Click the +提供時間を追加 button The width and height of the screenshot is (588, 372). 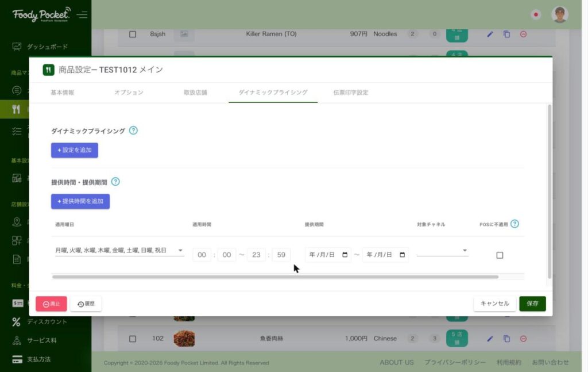(80, 202)
